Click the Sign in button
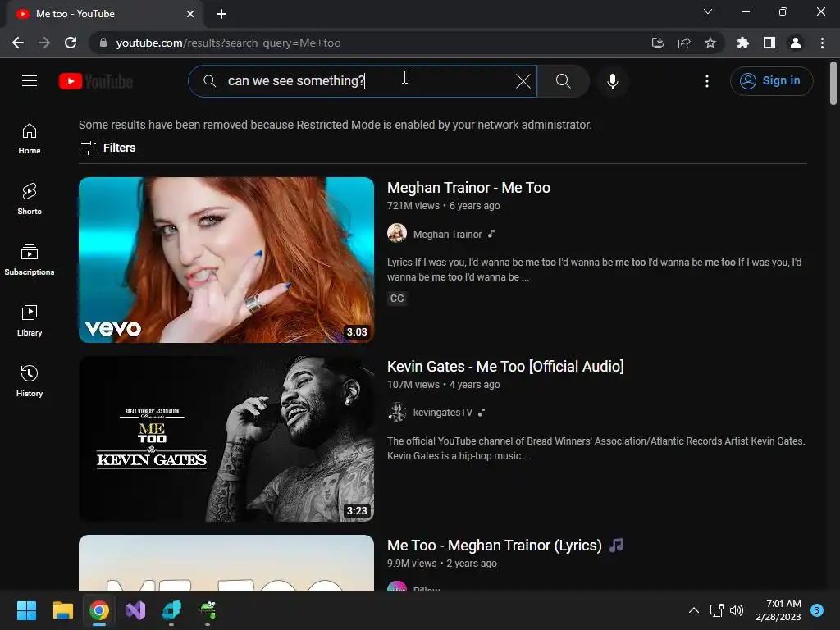The width and height of the screenshot is (840, 630). 771,81
